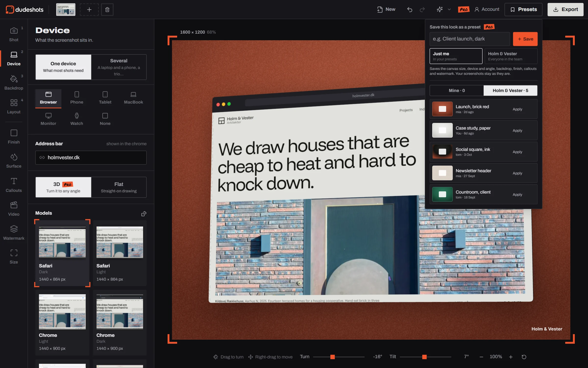Click the magic sparkle icon
The width and height of the screenshot is (588, 368).
click(x=440, y=9)
